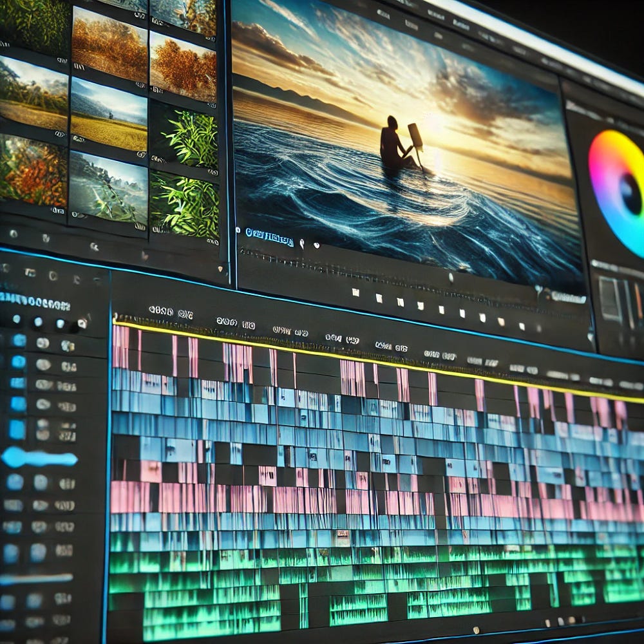Click the blue highlighted label below the preview
The image size is (644, 644).
point(269,238)
